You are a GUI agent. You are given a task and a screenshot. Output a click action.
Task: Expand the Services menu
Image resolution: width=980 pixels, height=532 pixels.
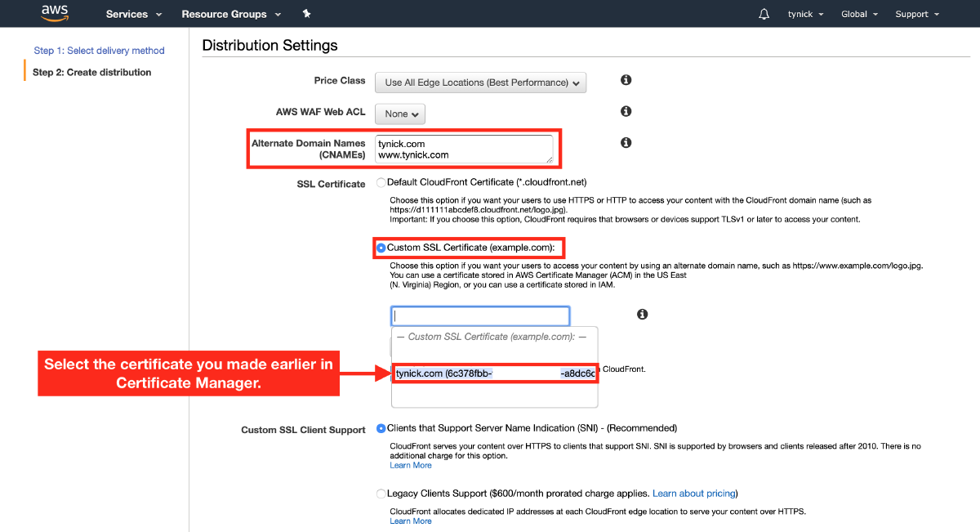[134, 14]
